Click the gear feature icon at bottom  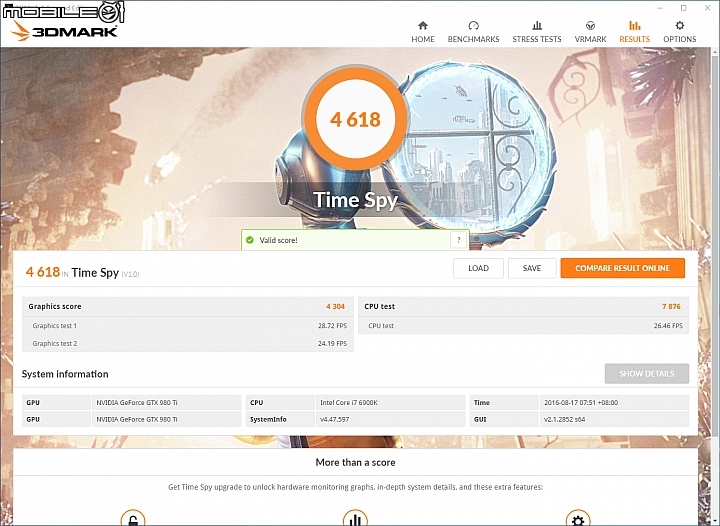click(578, 519)
